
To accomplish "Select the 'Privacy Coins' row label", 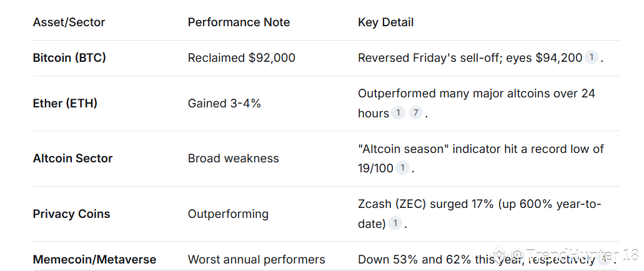I will point(71,214).
